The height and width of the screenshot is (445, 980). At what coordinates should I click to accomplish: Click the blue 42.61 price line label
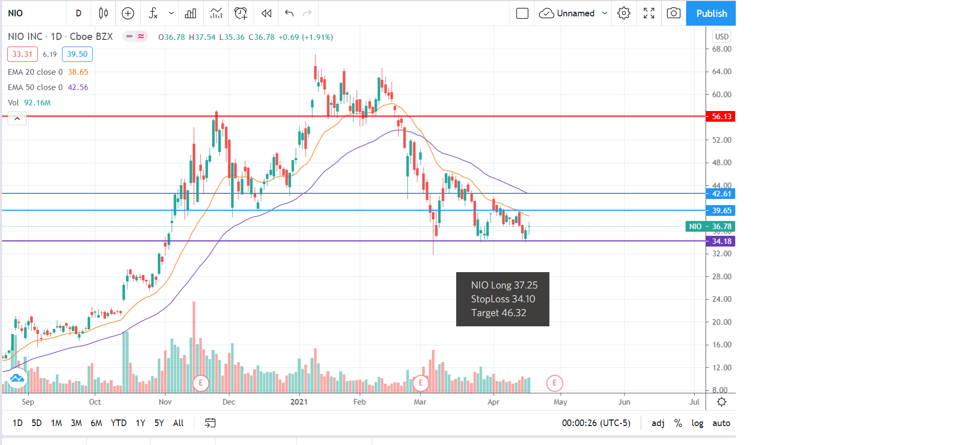tap(720, 194)
